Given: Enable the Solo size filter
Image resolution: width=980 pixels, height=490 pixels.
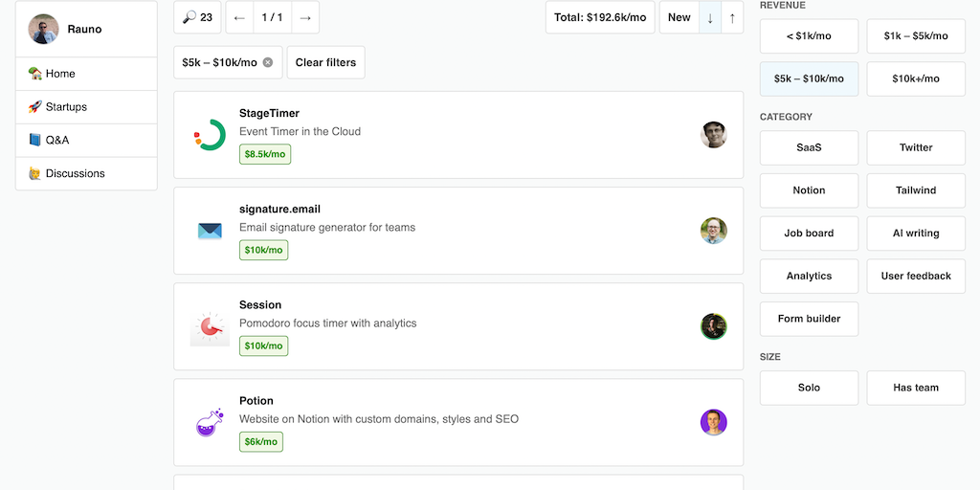Looking at the screenshot, I should 809,388.
